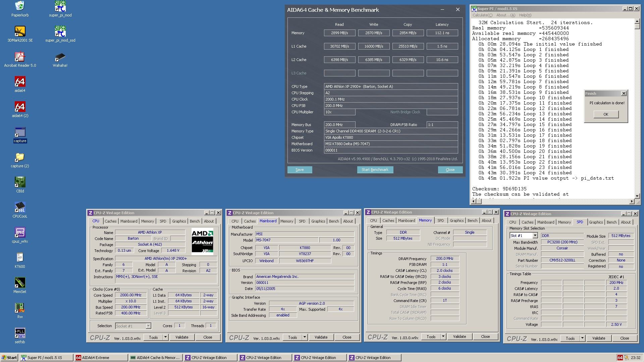Open Help(H) menu in Super PI

(525, 15)
